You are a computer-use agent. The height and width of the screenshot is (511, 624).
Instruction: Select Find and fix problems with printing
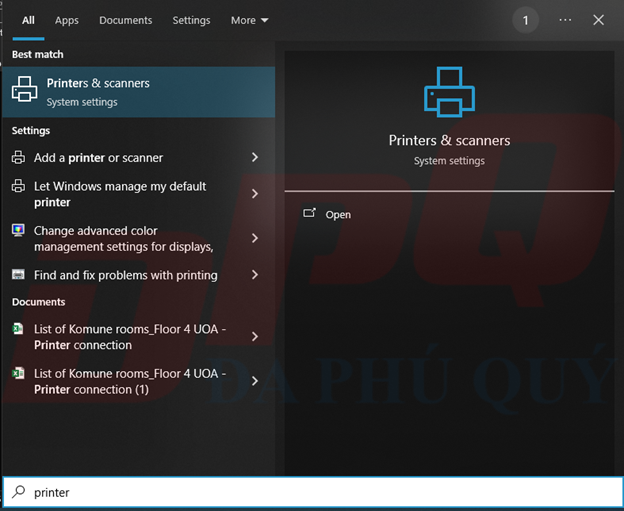[138, 275]
